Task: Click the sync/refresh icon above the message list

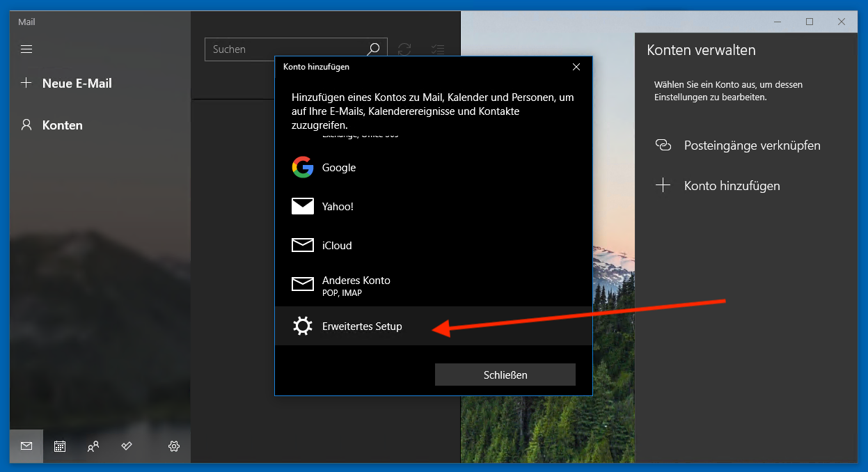Action: point(404,49)
